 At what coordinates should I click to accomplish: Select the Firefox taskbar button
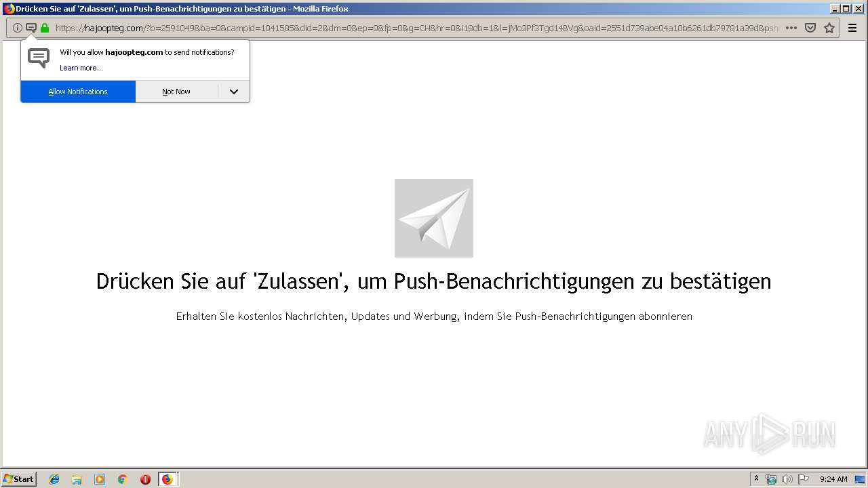[x=167, y=479]
